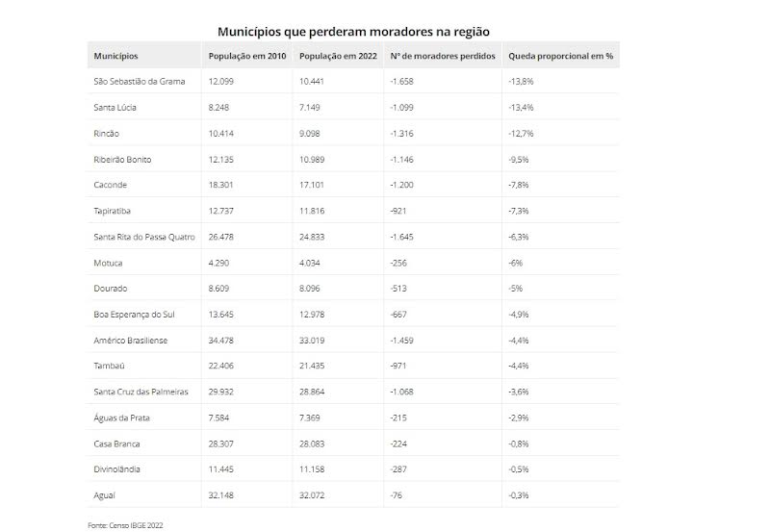Click the "População em 2010" column header
Viewport: 770px width, 532px height.
[x=247, y=56]
